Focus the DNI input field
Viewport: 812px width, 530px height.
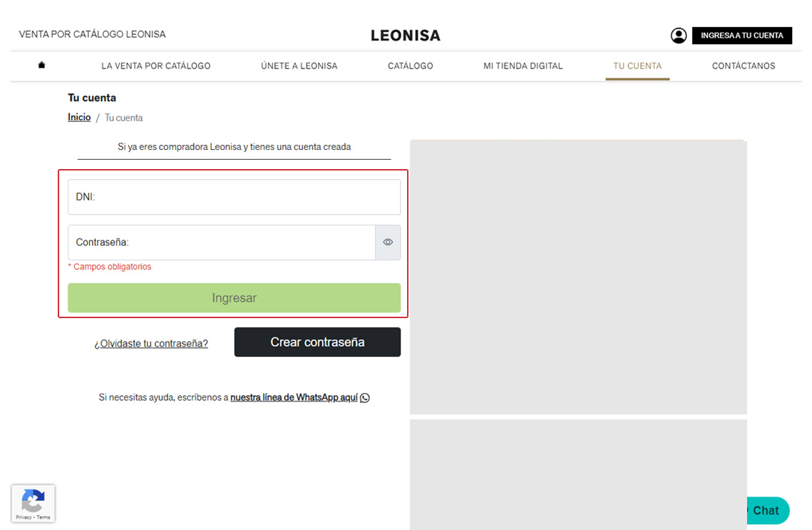[x=234, y=197]
